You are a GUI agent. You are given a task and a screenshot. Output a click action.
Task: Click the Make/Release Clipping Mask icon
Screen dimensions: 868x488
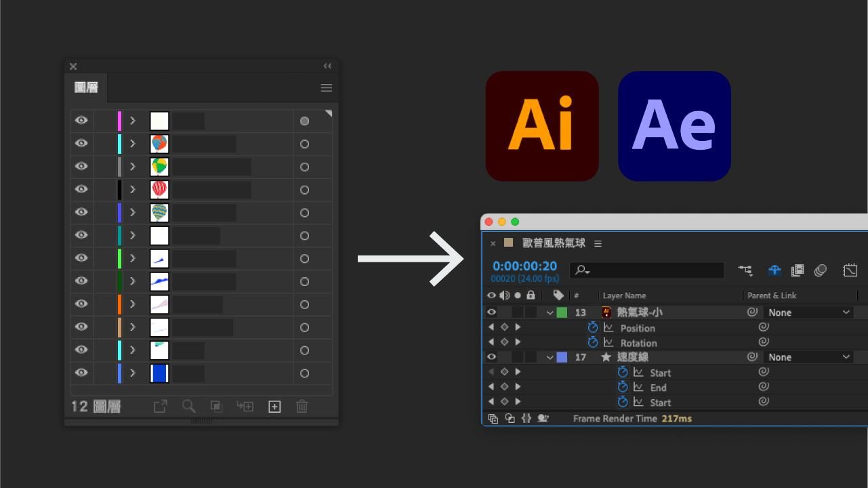pyautogui.click(x=215, y=406)
